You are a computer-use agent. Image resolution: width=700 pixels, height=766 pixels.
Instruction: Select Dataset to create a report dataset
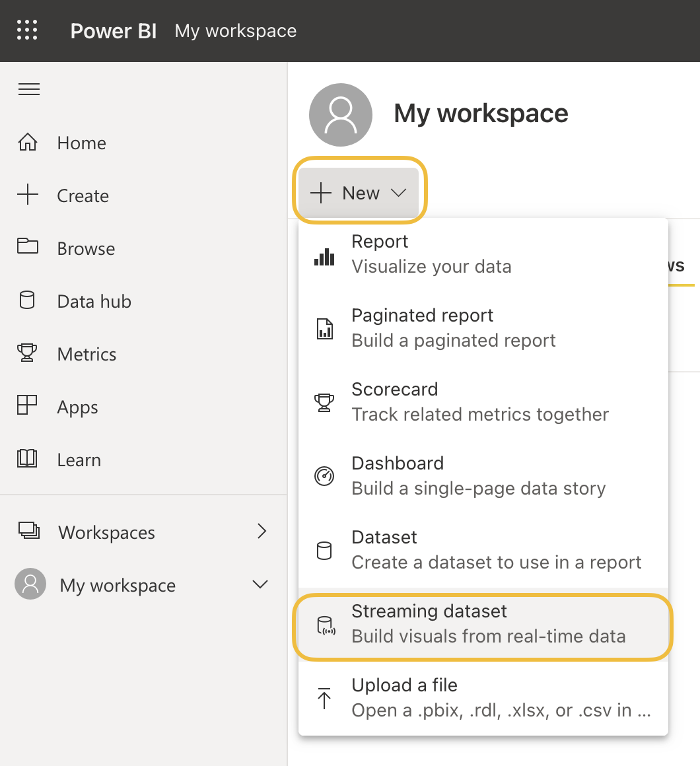click(x=384, y=538)
